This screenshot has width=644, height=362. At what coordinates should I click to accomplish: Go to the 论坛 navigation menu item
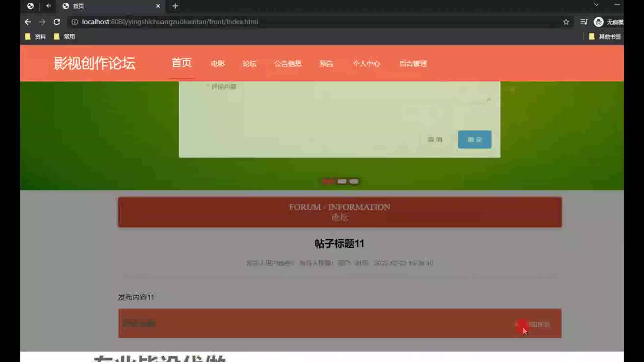coord(250,64)
